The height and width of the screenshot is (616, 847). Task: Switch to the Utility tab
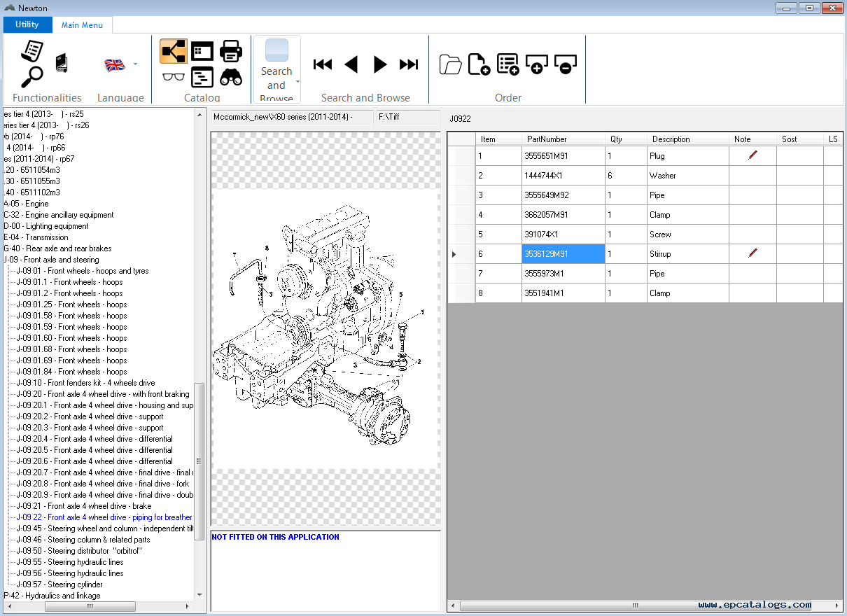(x=27, y=24)
